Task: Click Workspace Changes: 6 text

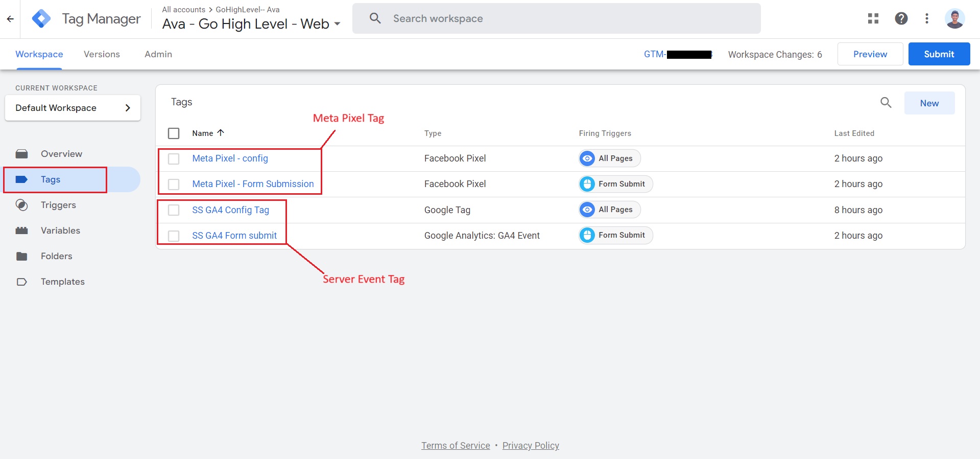Action: click(x=775, y=55)
